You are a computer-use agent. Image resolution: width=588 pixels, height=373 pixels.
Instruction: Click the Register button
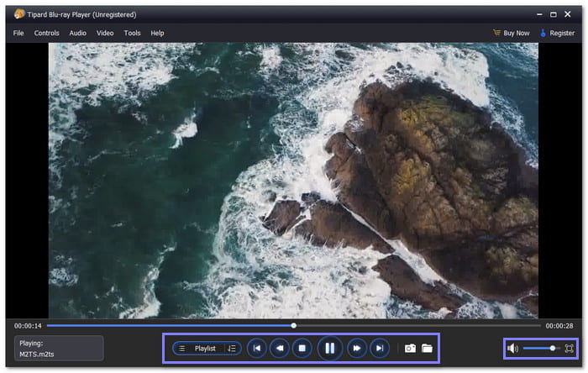coord(558,33)
